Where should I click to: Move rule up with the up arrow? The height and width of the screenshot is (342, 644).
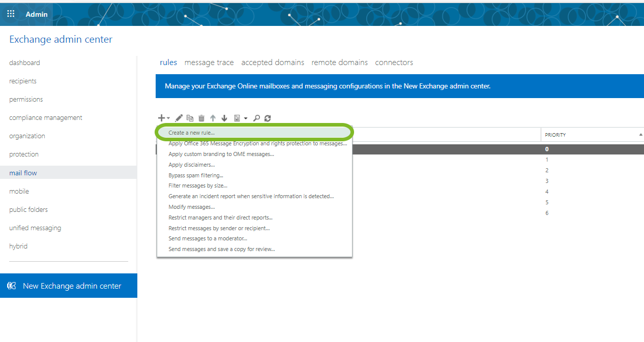point(213,118)
